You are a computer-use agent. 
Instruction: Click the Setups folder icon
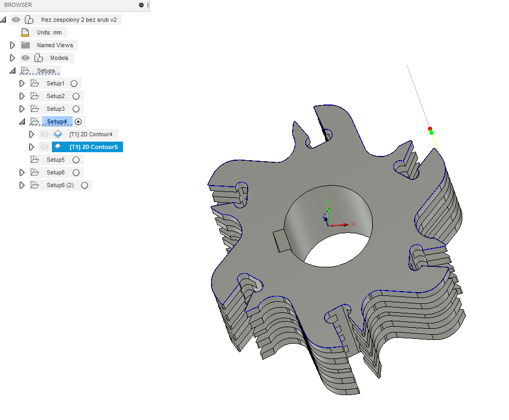point(25,71)
